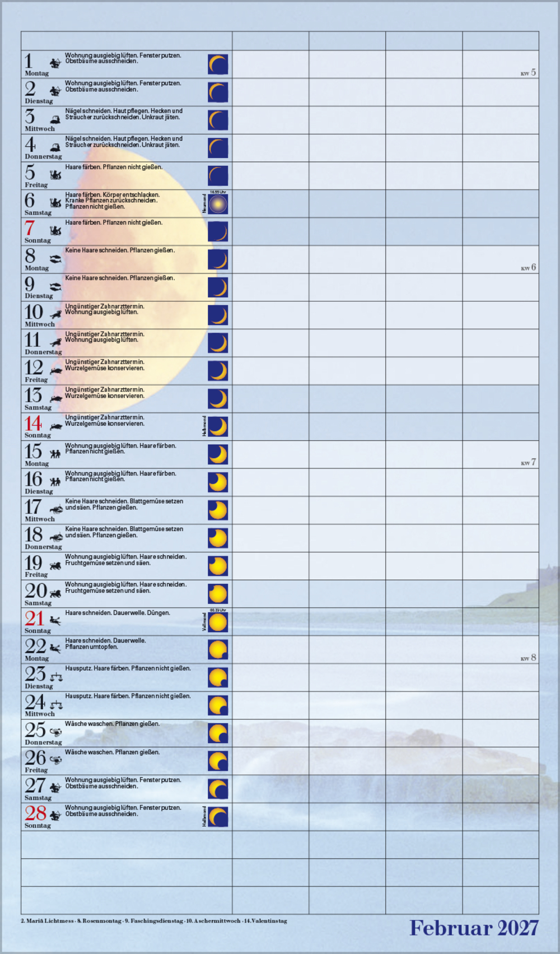Click the full moon icon on February 21
The image size is (560, 954).
[x=218, y=622]
